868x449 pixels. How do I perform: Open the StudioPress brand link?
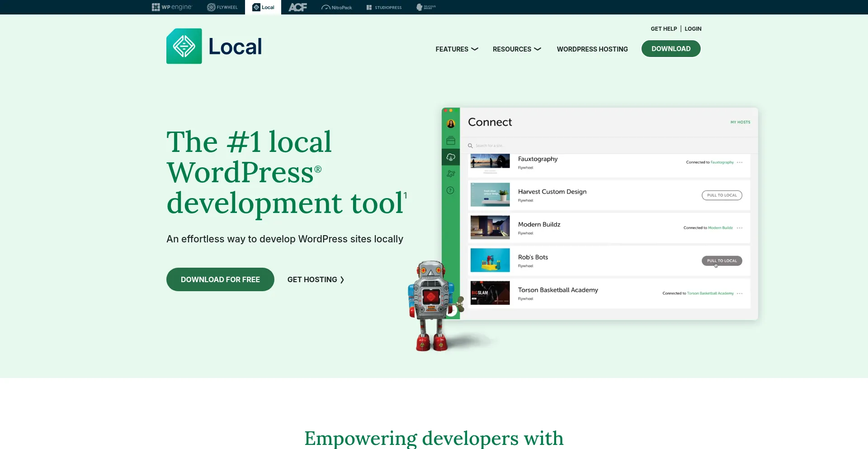[384, 7]
